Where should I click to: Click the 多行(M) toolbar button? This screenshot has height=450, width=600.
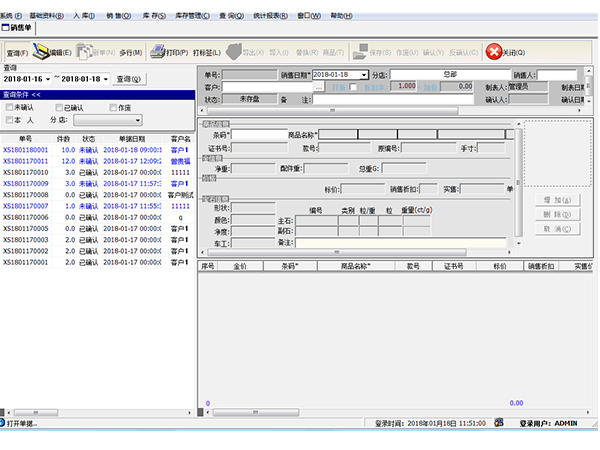point(131,53)
